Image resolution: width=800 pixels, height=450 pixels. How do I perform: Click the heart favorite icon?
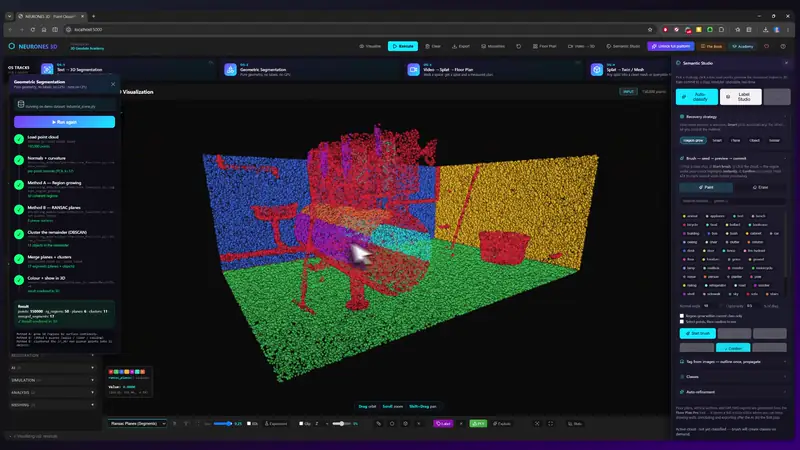pos(766,46)
